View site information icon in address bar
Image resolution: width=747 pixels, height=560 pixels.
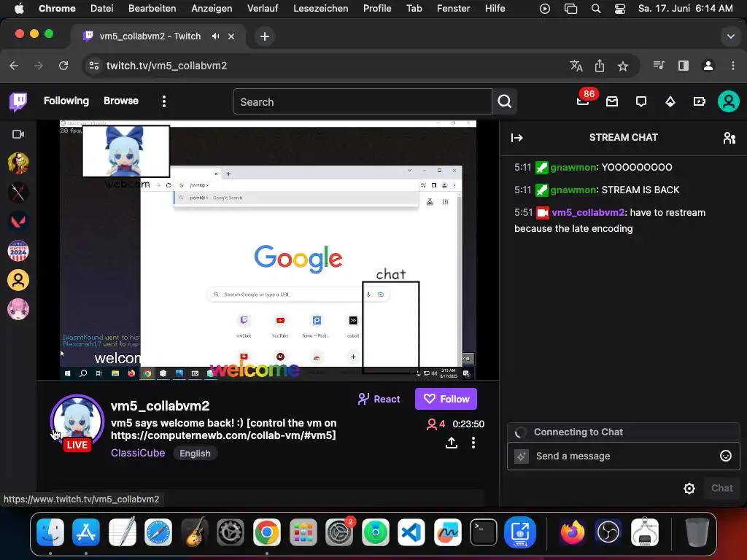point(94,66)
